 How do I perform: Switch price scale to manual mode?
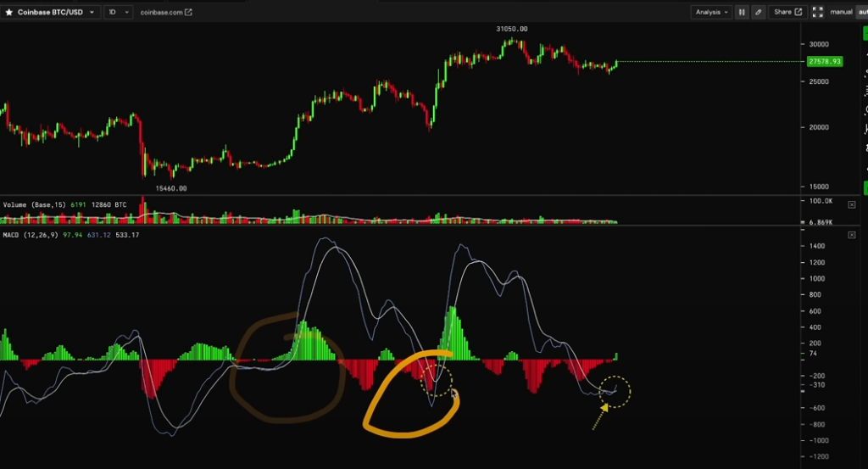[x=841, y=12]
